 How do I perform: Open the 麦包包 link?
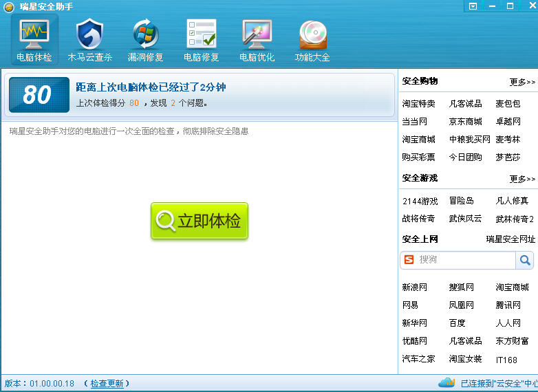(508, 104)
